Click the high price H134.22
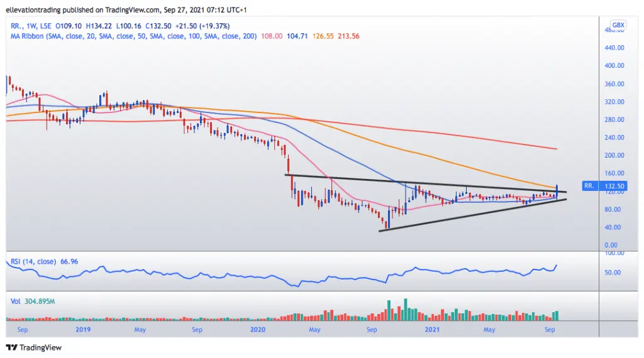644x358 pixels. tap(99, 26)
